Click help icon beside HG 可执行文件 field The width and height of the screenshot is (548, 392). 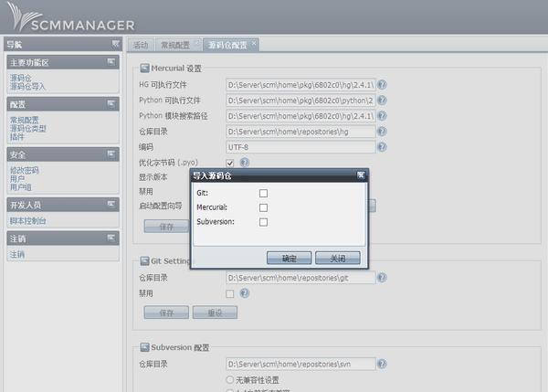pyautogui.click(x=382, y=84)
